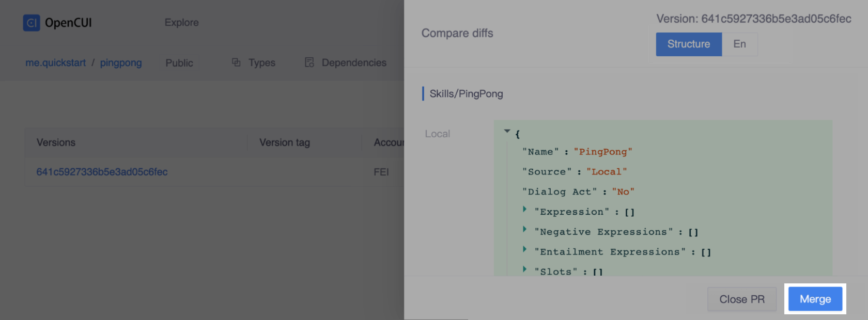Expand the "Expression" array
This screenshot has width=868, height=320.
tap(524, 209)
